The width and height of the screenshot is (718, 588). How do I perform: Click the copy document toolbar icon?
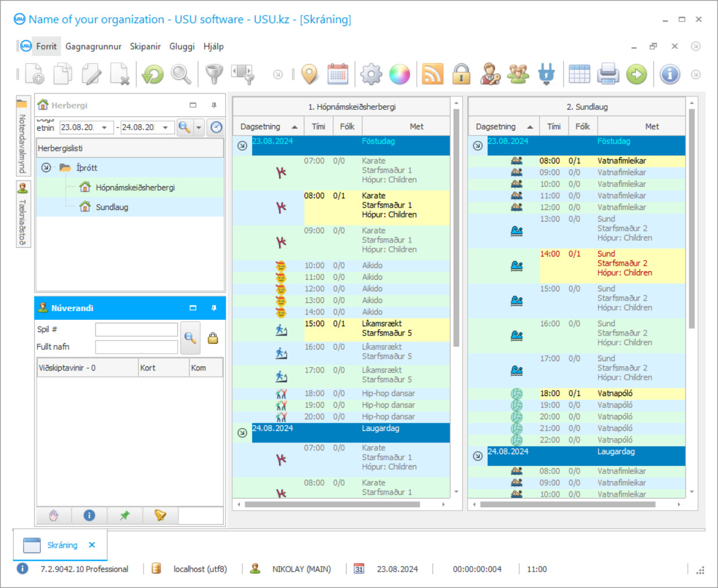63,74
